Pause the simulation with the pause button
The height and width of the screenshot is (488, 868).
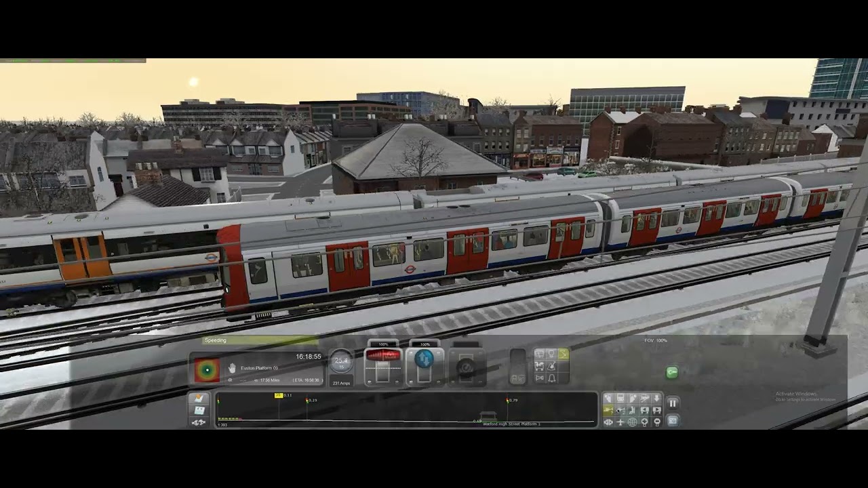[x=673, y=403]
